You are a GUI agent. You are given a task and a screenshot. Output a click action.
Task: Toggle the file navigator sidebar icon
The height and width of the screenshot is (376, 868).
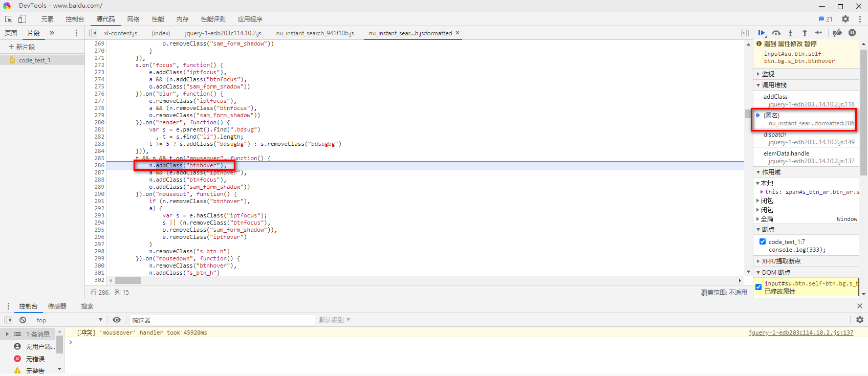click(93, 33)
